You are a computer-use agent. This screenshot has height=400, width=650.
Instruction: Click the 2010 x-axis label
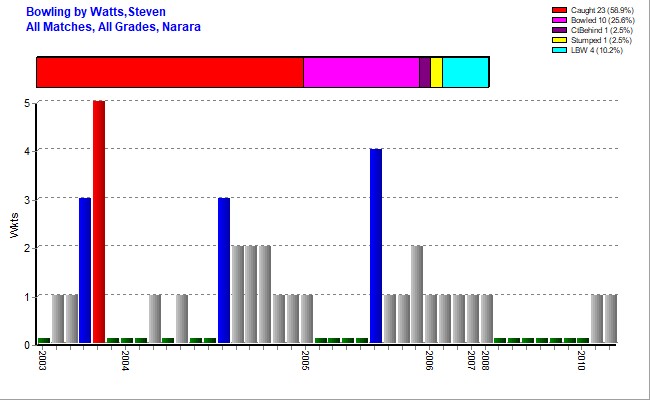pyautogui.click(x=582, y=360)
